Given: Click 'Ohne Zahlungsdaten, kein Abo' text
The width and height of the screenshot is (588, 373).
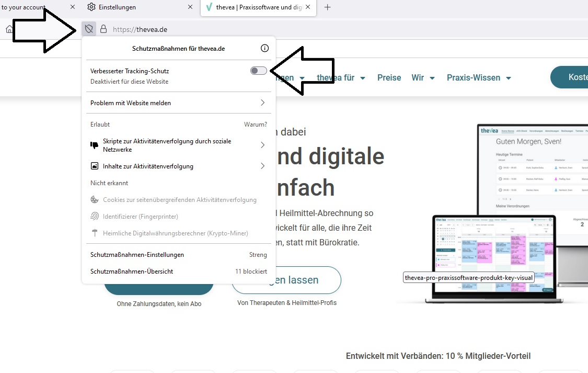Looking at the screenshot, I should click(x=159, y=303).
